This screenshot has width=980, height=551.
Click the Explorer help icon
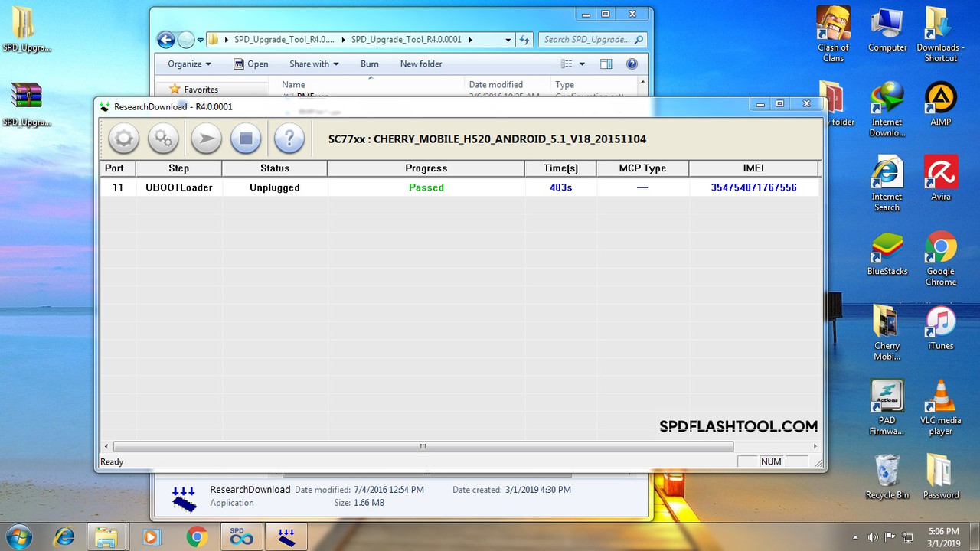point(632,64)
